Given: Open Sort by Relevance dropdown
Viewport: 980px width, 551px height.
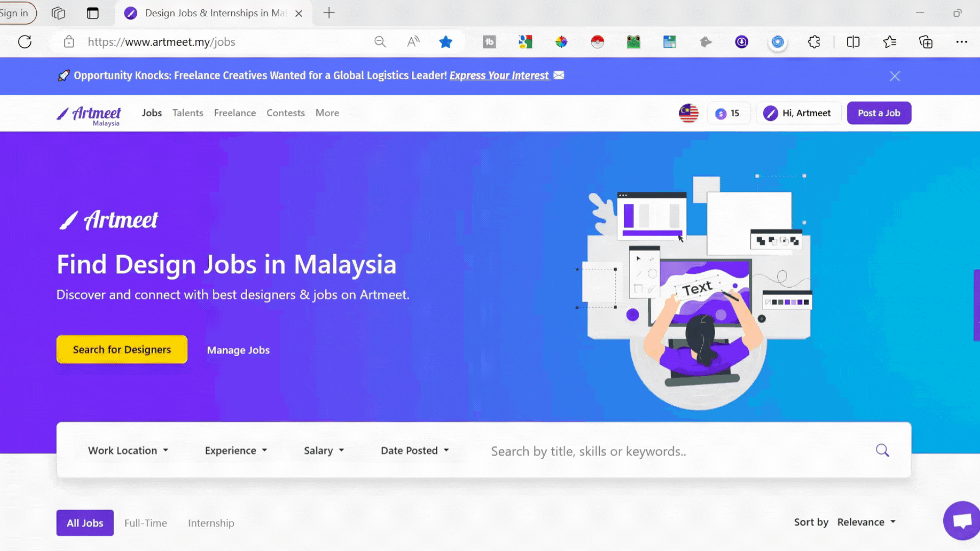Looking at the screenshot, I should (866, 522).
